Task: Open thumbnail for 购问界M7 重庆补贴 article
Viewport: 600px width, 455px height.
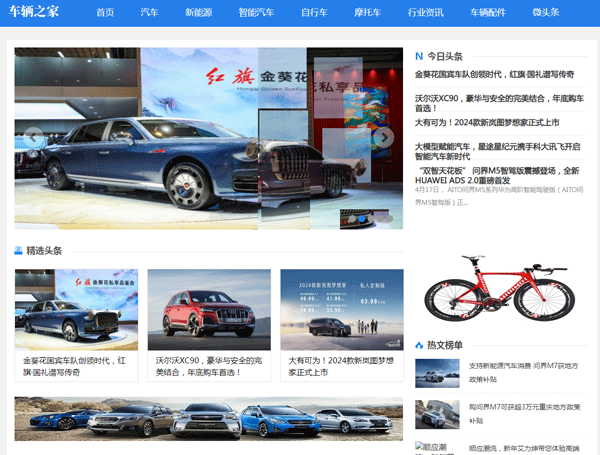Action: point(437,414)
